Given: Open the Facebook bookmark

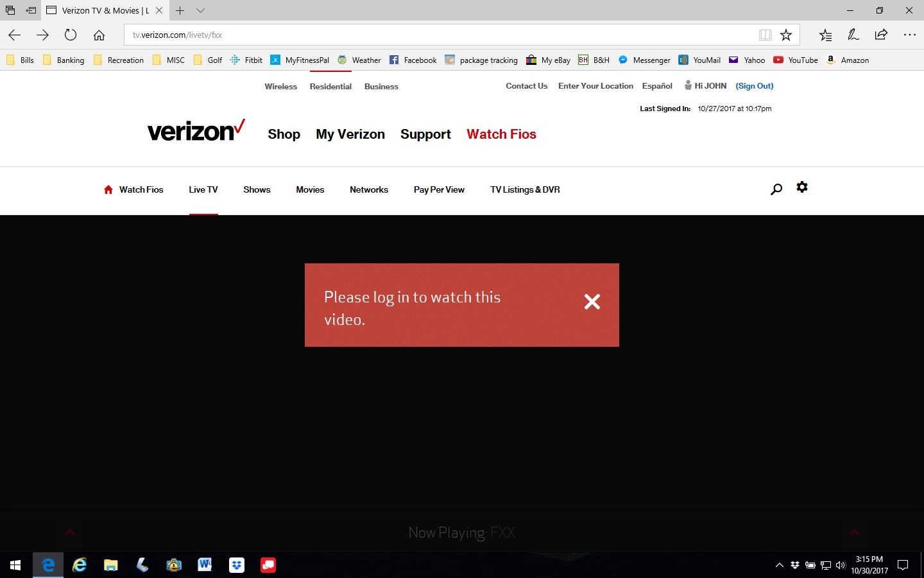Looking at the screenshot, I should [413, 60].
